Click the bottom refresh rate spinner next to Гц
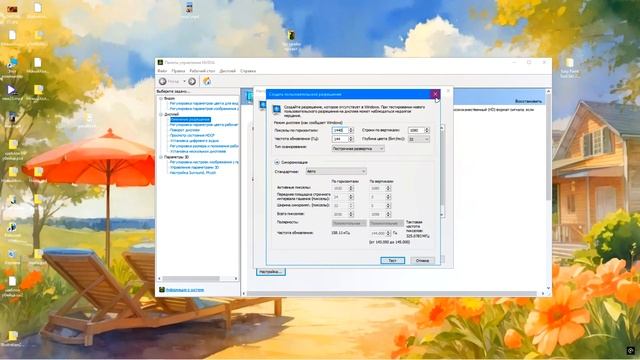Screen dimensions: 640x360 (388, 233)
